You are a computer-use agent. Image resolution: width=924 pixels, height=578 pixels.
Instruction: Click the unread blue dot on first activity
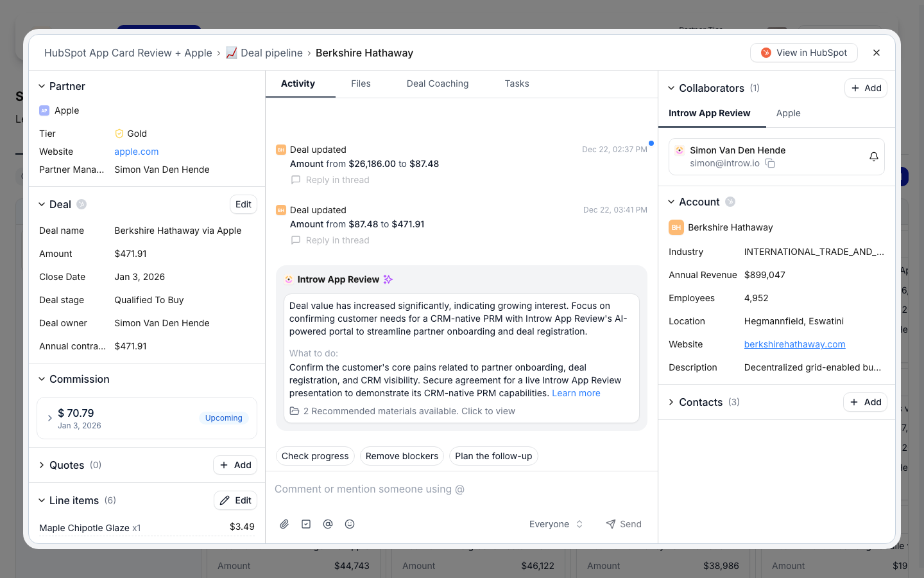tap(651, 143)
